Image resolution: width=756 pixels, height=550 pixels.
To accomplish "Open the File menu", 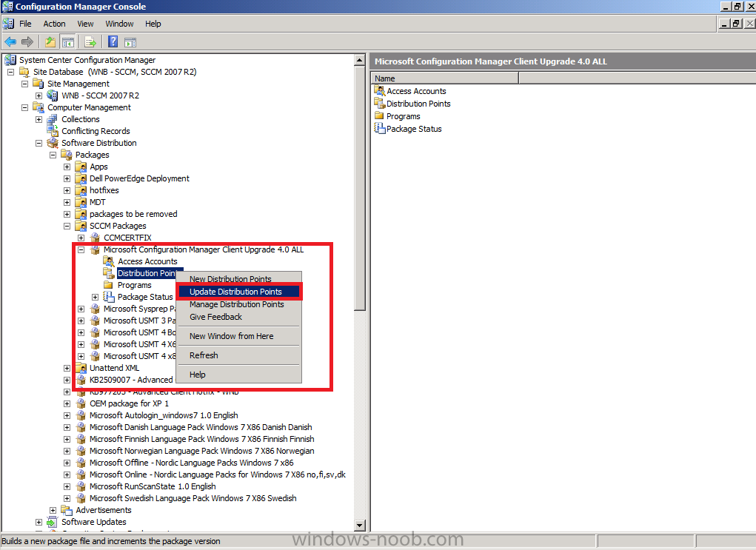I will [x=25, y=24].
